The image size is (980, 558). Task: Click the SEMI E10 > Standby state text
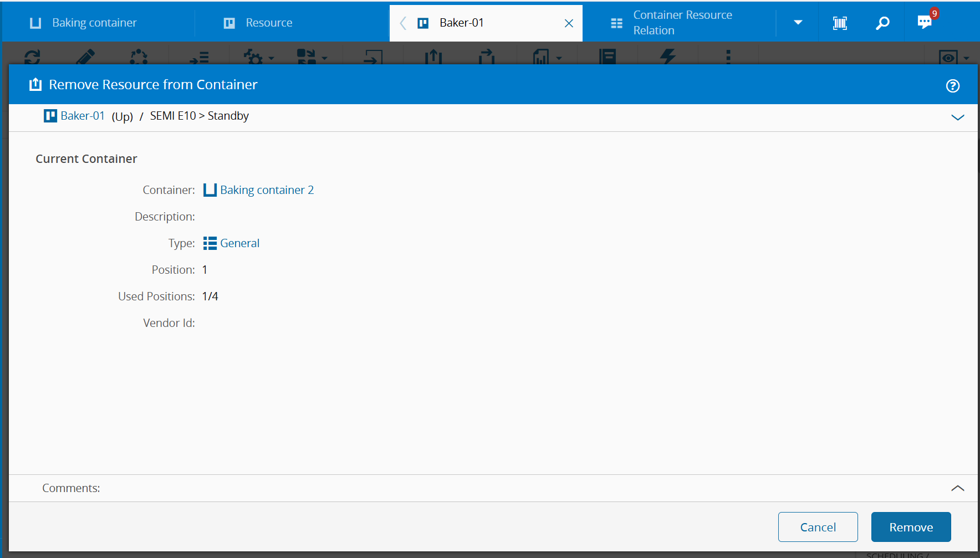pyautogui.click(x=200, y=116)
